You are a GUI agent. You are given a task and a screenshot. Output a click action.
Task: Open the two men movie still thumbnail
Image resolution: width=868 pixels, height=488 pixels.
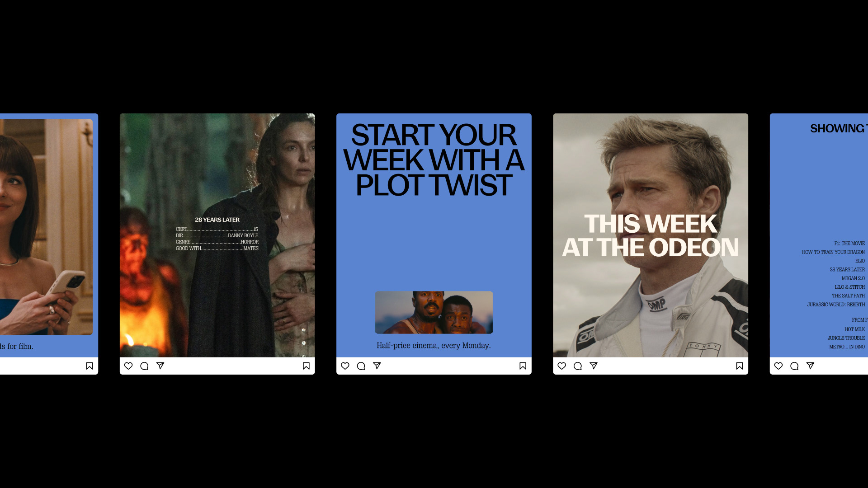tap(434, 312)
